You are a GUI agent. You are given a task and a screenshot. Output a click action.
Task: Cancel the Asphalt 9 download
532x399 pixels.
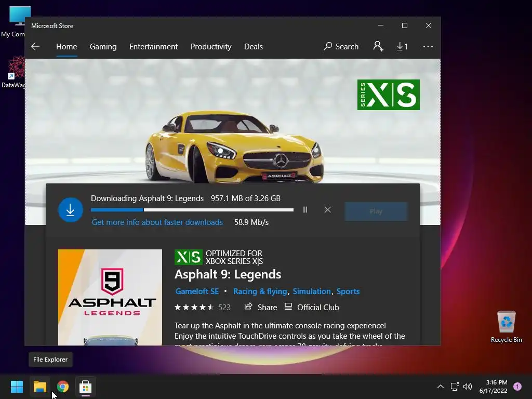327,210
